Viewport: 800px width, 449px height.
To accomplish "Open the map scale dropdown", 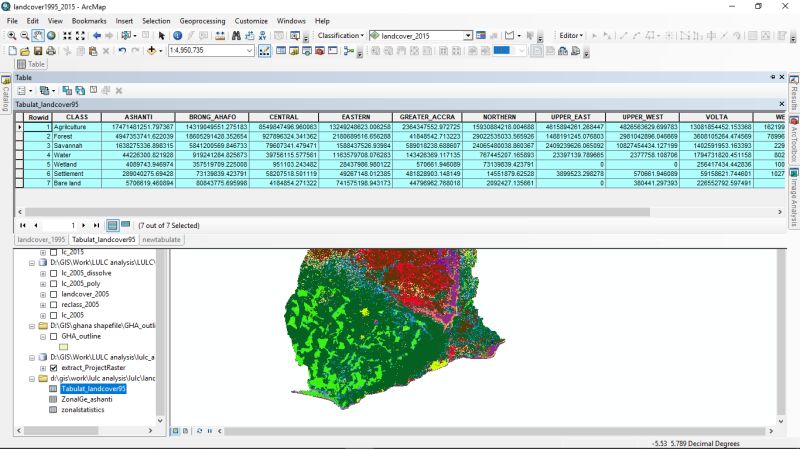I will point(249,51).
